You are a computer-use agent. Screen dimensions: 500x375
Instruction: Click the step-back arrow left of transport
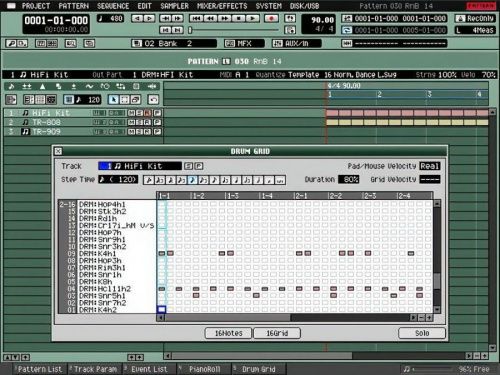pos(138,19)
